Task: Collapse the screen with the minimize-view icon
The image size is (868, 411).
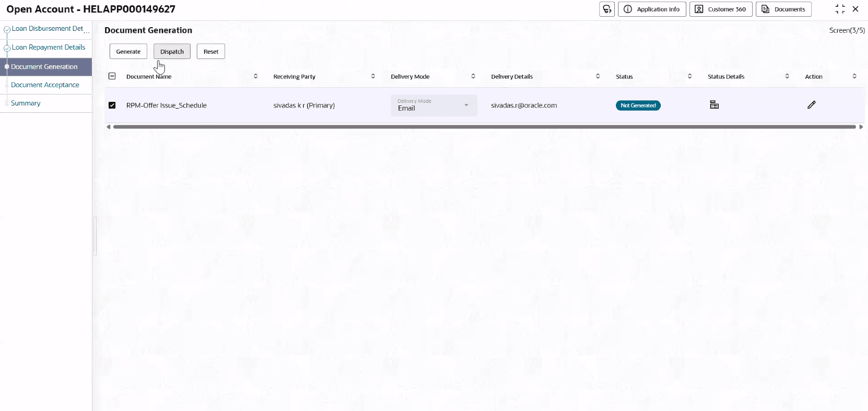Action: point(840,9)
